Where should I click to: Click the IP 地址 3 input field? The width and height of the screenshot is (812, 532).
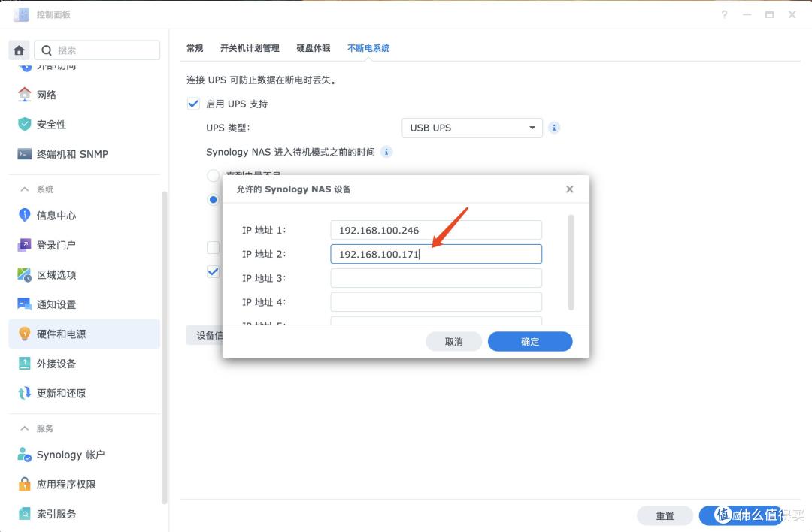436,278
